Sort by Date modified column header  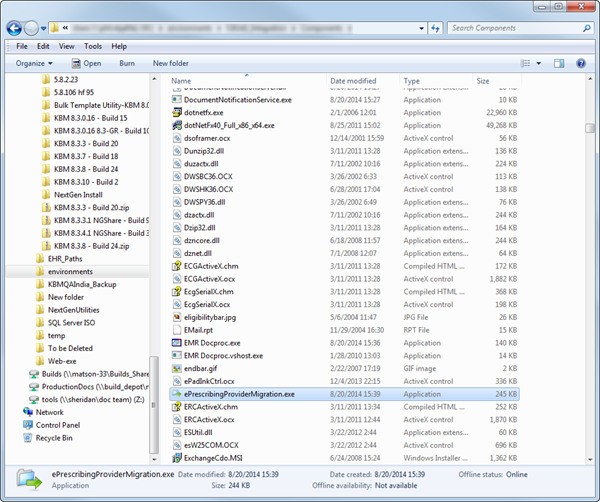point(353,81)
